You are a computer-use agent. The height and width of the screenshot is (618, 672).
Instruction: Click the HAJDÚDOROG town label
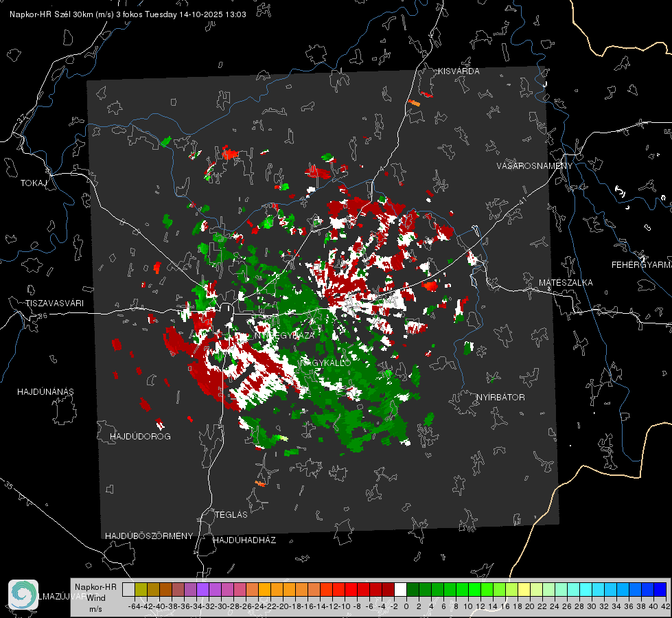click(140, 437)
